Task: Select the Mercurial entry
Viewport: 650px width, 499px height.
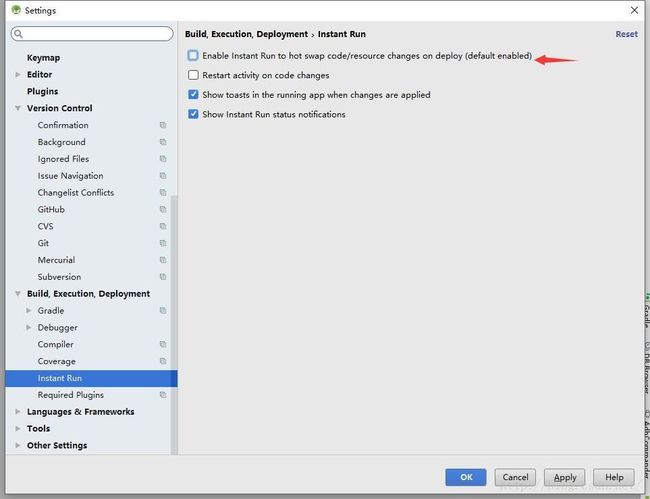Action: [56, 260]
